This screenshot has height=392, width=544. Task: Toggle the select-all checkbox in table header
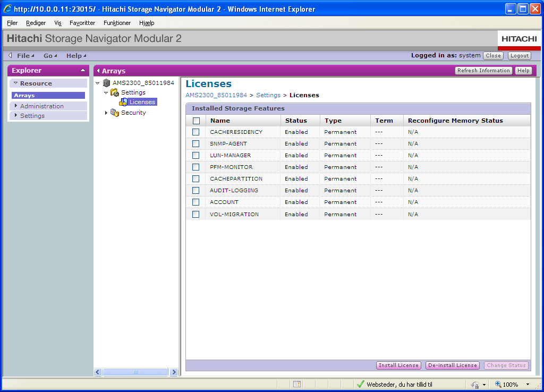pyautogui.click(x=196, y=121)
